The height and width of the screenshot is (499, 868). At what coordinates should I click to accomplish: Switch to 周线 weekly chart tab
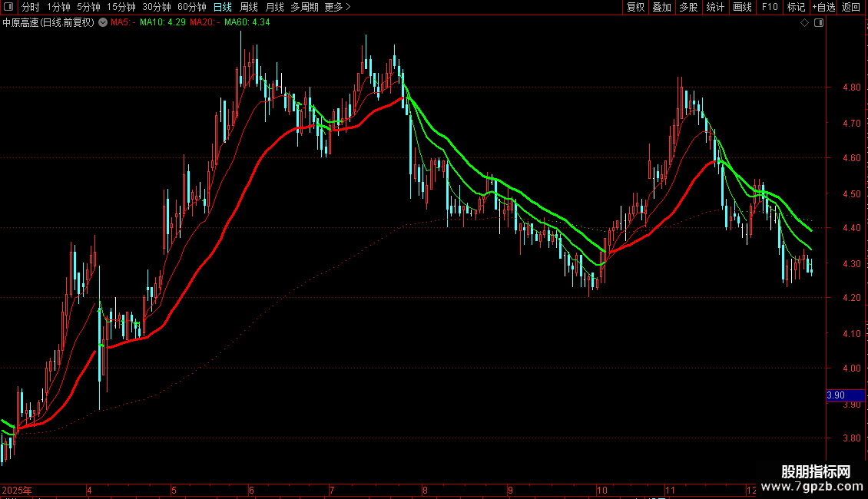(249, 7)
